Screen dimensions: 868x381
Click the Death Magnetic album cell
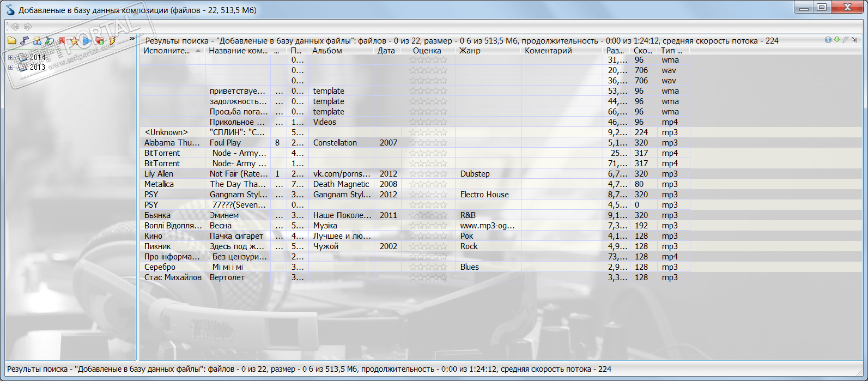(x=341, y=184)
